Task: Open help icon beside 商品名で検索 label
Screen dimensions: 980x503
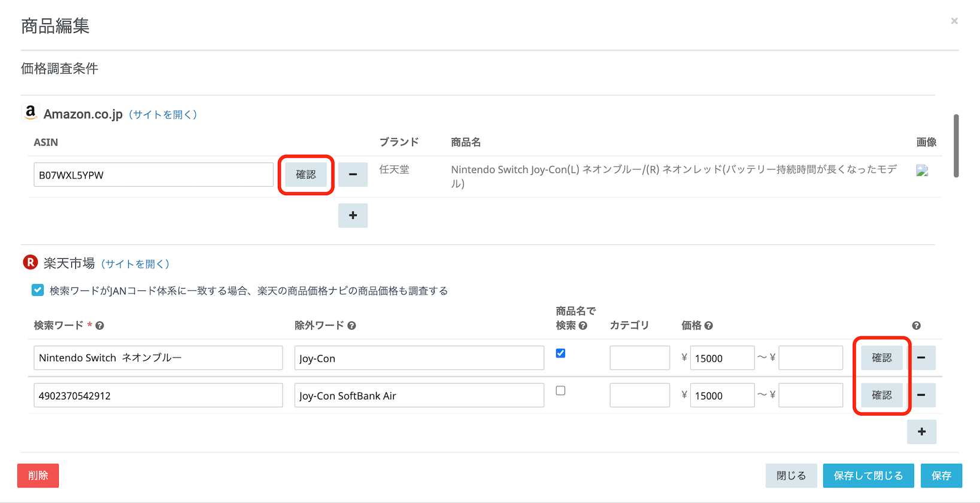Action: (x=583, y=326)
